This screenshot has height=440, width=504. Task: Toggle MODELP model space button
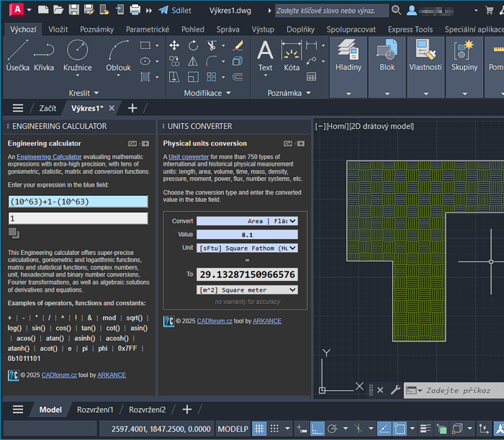233,429
